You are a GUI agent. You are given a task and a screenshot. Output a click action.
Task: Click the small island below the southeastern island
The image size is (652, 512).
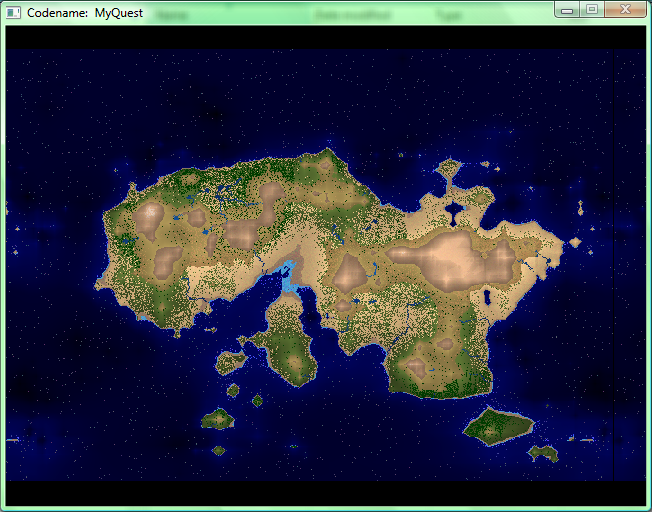(543, 453)
